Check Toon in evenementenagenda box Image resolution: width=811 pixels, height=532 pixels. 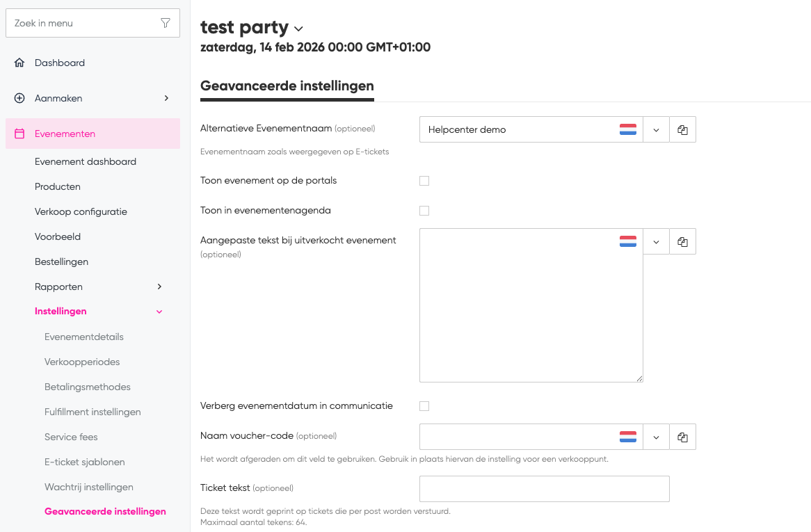click(x=424, y=211)
